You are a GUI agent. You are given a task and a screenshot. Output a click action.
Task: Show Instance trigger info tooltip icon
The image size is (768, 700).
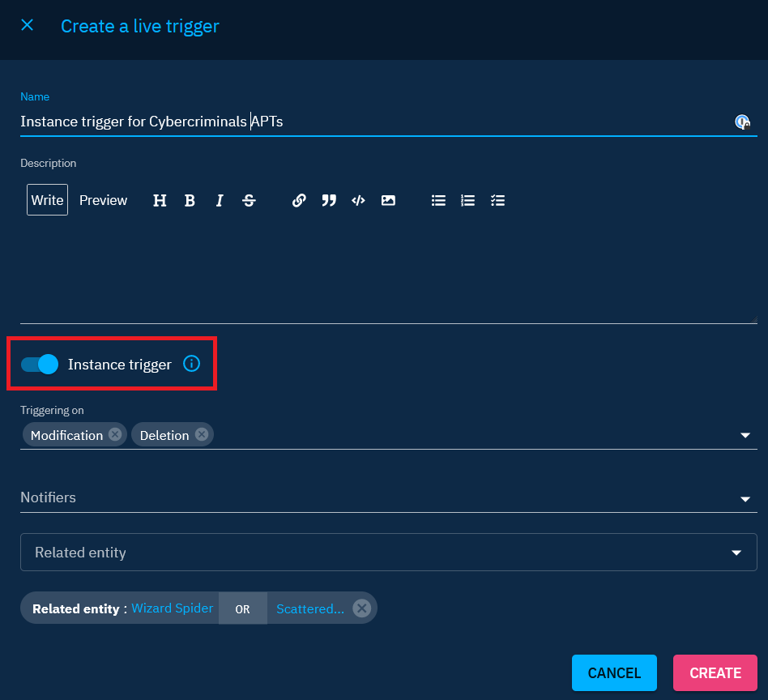tap(191, 364)
